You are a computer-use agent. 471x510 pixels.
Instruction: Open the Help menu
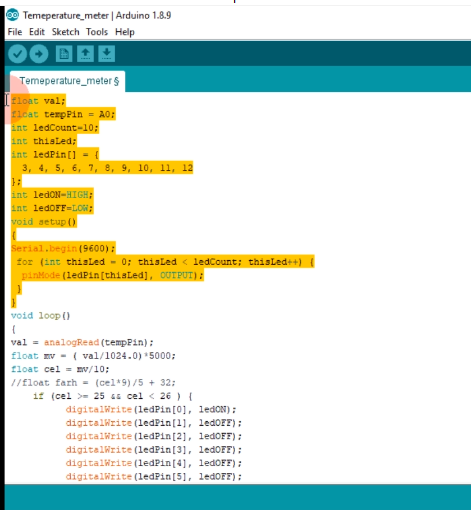point(125,32)
